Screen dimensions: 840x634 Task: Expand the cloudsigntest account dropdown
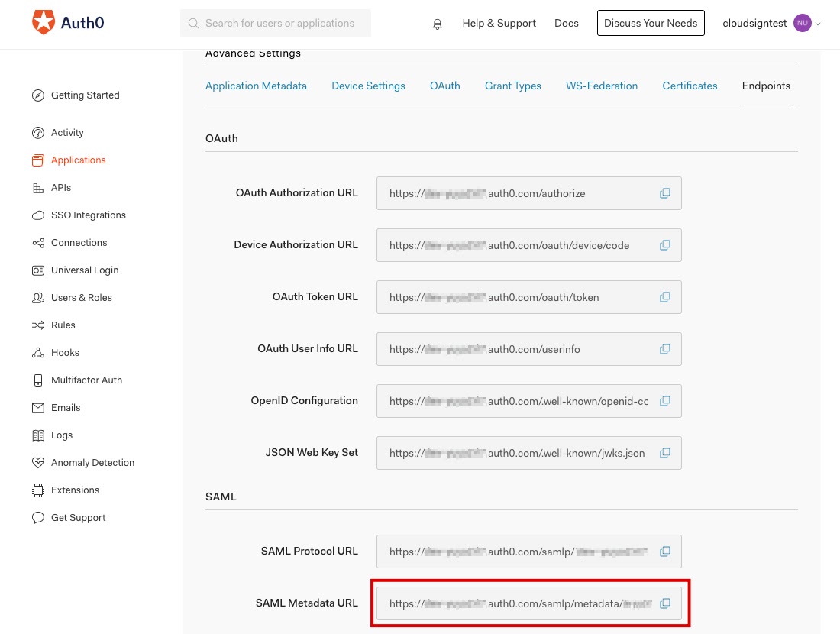[771, 23]
